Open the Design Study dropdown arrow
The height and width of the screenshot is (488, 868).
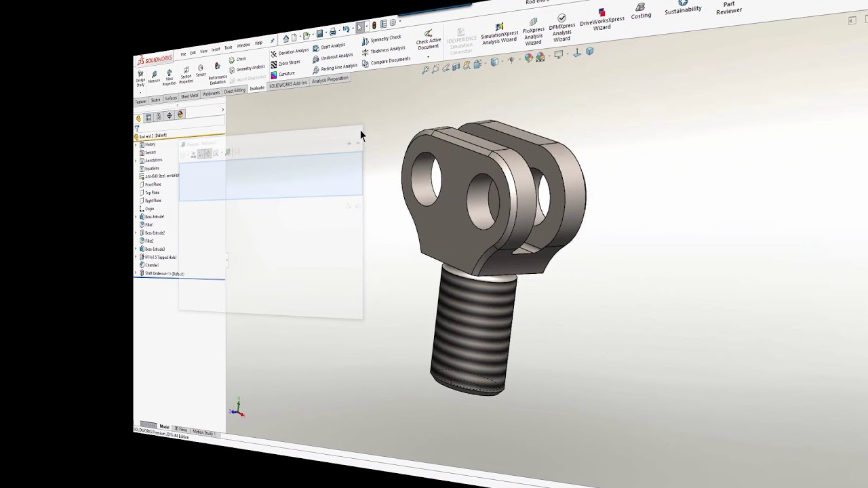pyautogui.click(x=140, y=92)
